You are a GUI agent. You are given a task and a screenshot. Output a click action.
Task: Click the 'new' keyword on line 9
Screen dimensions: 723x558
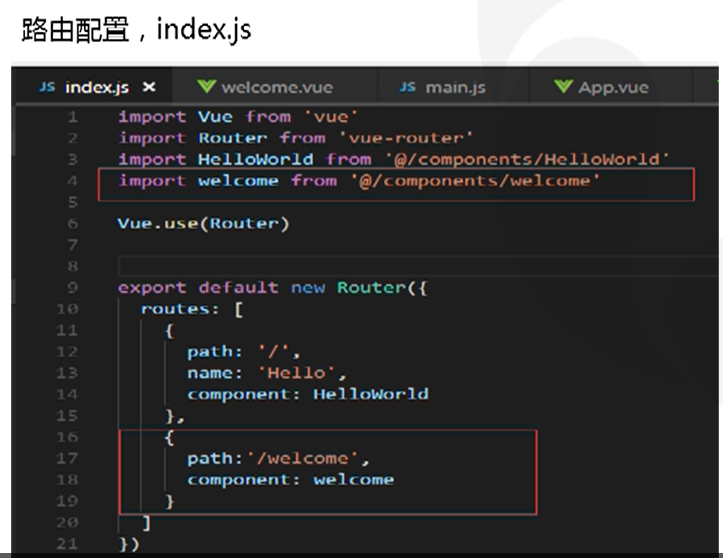(308, 288)
